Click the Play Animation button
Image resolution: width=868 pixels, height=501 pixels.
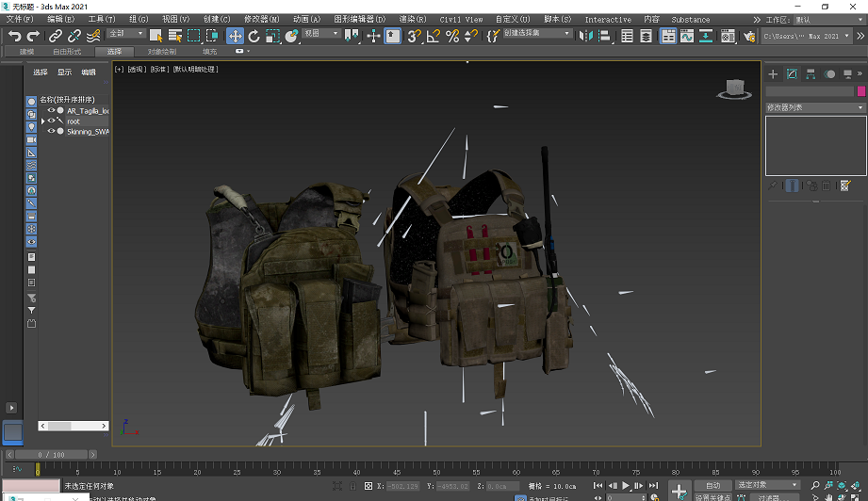click(626, 486)
